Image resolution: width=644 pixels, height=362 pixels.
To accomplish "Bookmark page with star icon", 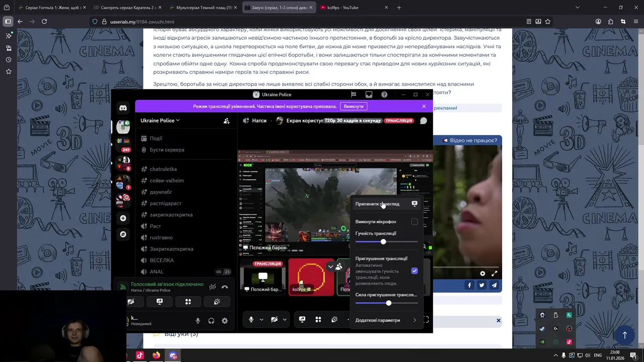I will 548,22.
